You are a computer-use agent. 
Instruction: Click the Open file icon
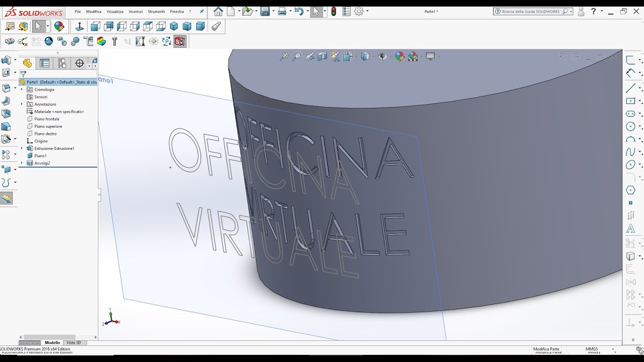247,11
